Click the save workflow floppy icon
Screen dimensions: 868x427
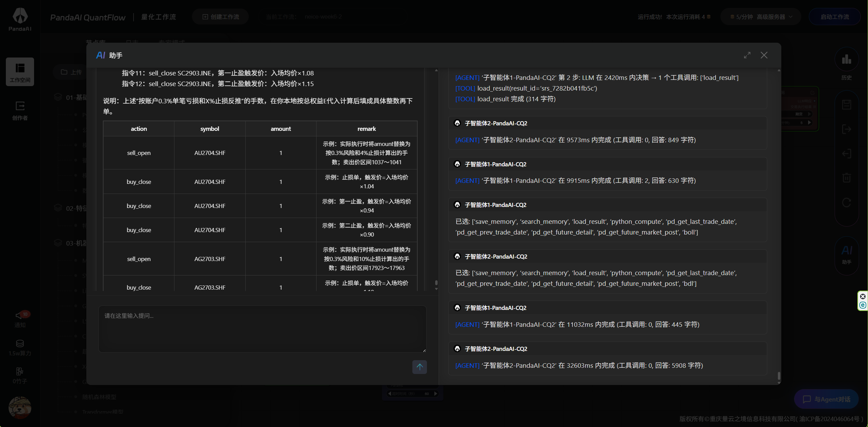(846, 105)
